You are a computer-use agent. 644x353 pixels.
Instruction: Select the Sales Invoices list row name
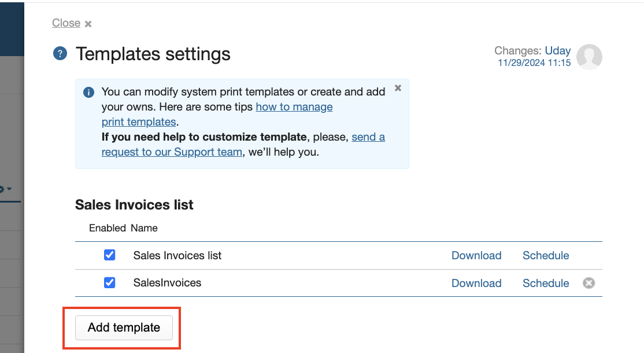pyautogui.click(x=177, y=256)
